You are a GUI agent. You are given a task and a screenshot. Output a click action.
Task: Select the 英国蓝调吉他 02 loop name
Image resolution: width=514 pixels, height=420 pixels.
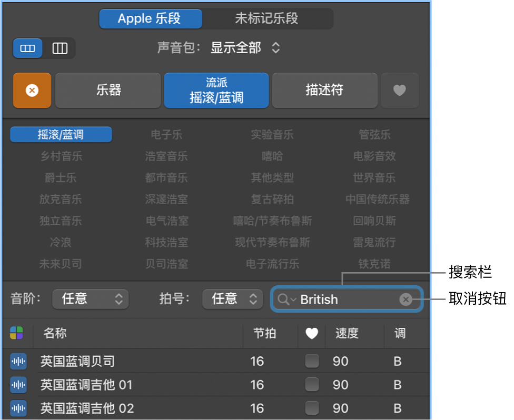coord(87,408)
